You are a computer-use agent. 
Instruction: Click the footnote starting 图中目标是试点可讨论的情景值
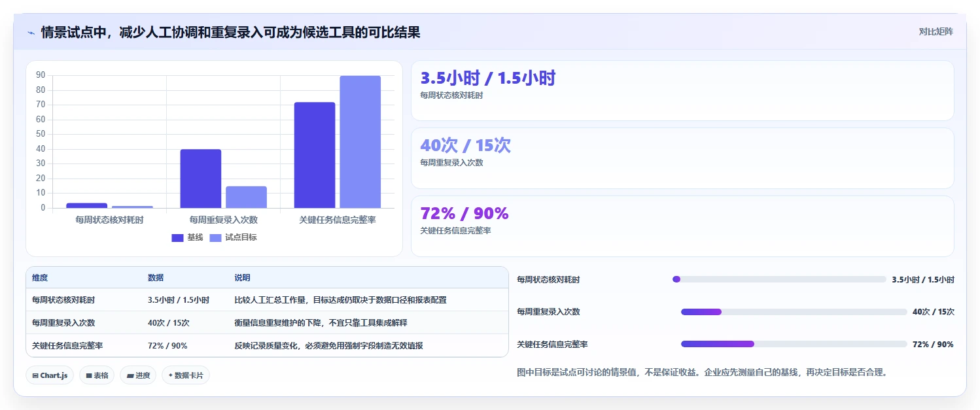[x=702, y=373]
